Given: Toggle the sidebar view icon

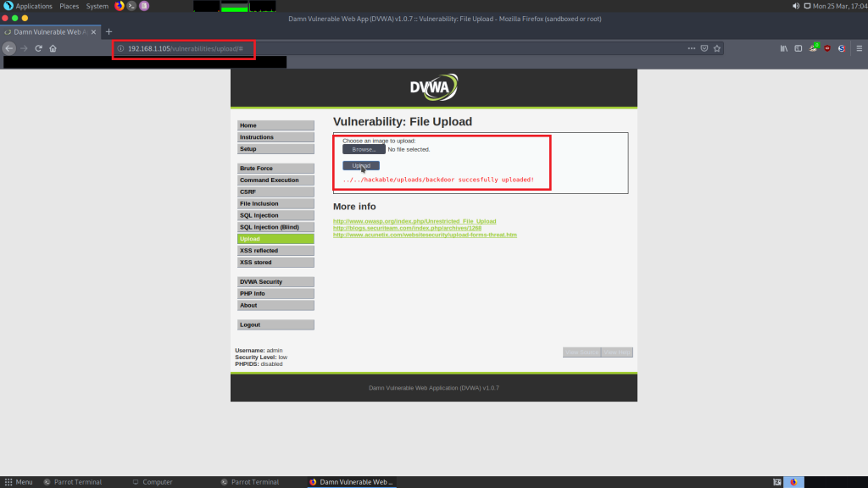Looking at the screenshot, I should (798, 48).
